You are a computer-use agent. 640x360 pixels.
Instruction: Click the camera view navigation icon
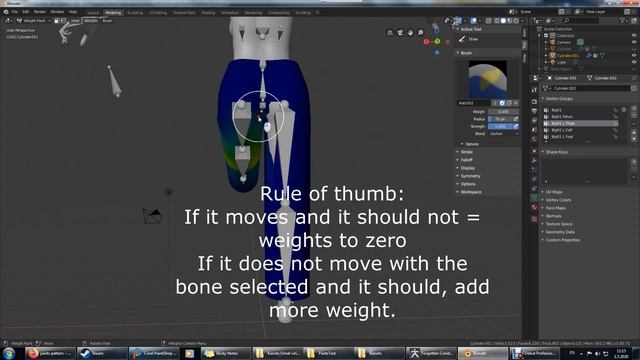(400, 33)
